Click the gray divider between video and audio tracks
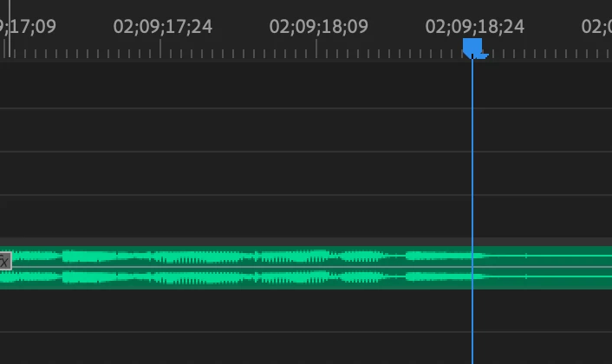The height and width of the screenshot is (364, 612). pyautogui.click(x=306, y=242)
